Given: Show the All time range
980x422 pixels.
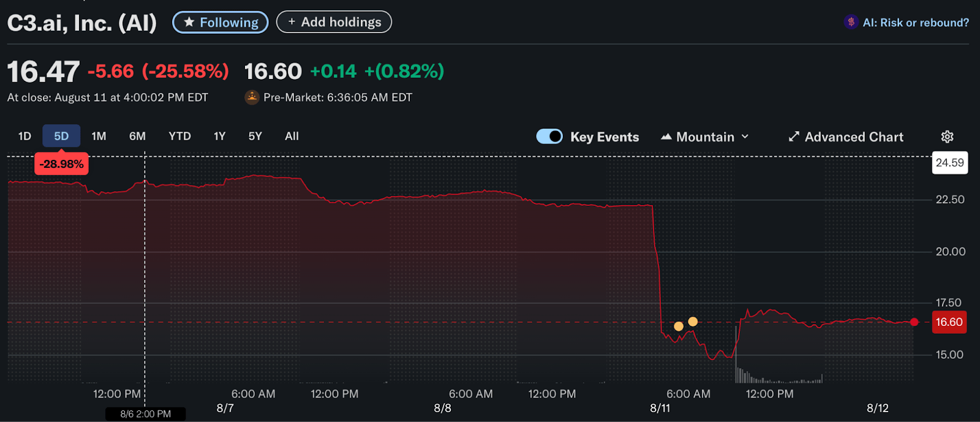Looking at the screenshot, I should coord(292,136).
